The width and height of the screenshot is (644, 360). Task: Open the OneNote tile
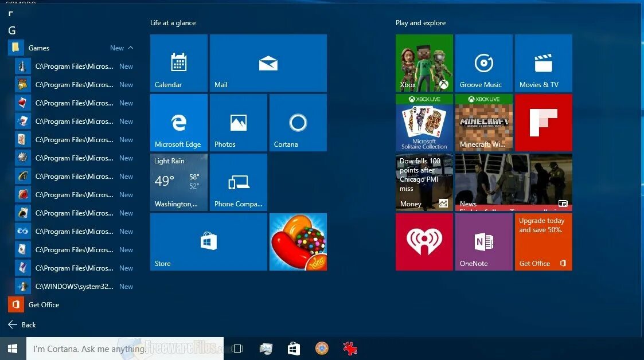click(484, 242)
